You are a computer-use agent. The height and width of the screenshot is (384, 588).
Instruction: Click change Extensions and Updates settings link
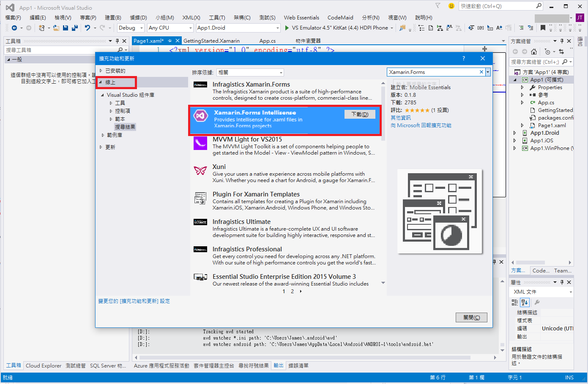pyautogui.click(x=134, y=301)
